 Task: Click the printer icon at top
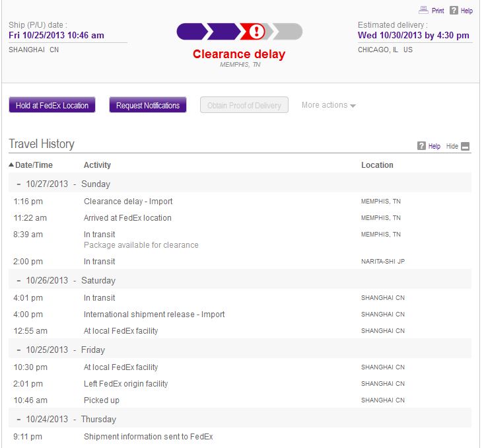tap(423, 10)
